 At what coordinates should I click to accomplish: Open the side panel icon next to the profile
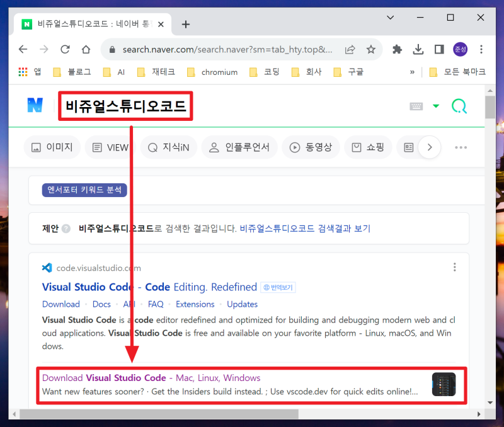439,48
